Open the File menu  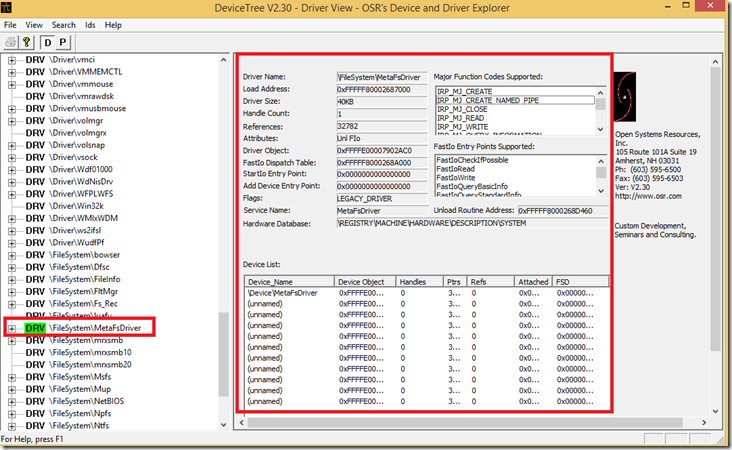click(x=10, y=24)
